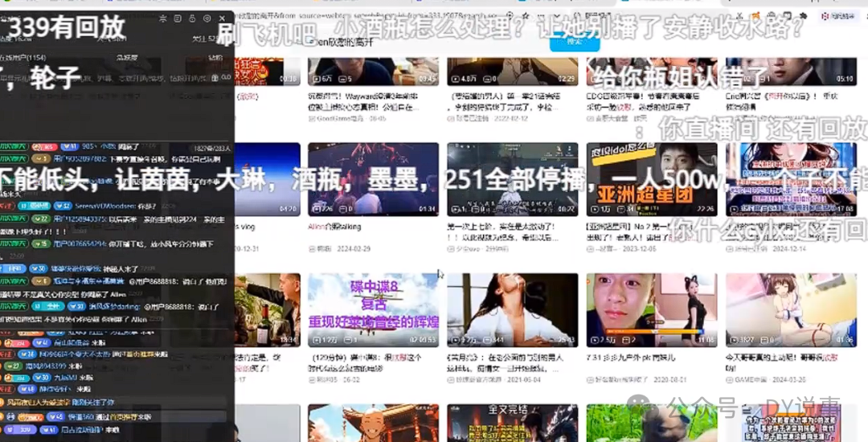This screenshot has height=442, width=868.
Task: Open the thumbnail with duration 05:10
Action: [791, 71]
